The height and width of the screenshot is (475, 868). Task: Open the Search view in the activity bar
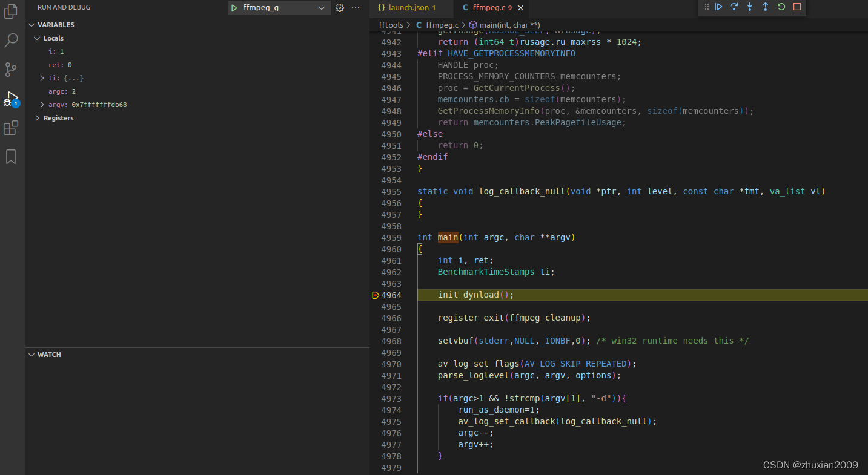pyautogui.click(x=11, y=40)
